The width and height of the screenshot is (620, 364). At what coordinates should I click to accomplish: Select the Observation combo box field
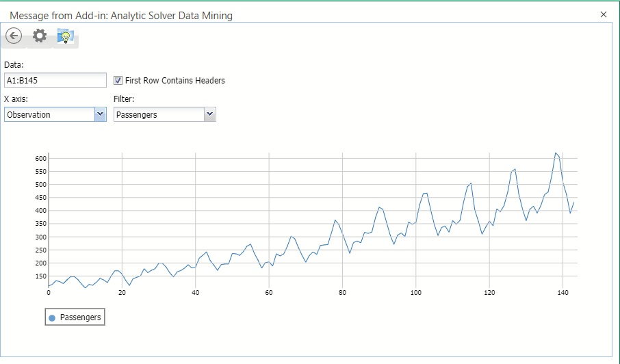click(49, 114)
